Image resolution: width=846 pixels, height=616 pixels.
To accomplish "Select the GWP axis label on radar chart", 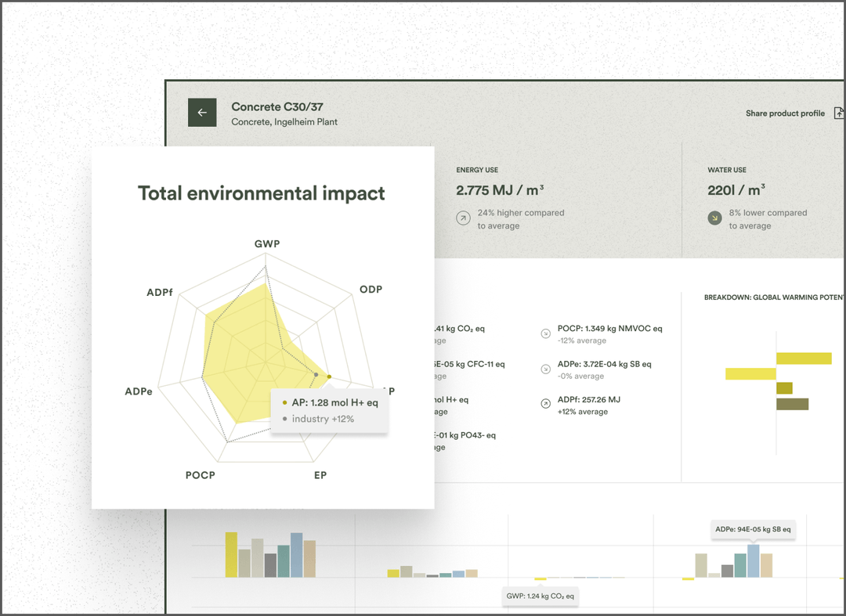I will (267, 243).
